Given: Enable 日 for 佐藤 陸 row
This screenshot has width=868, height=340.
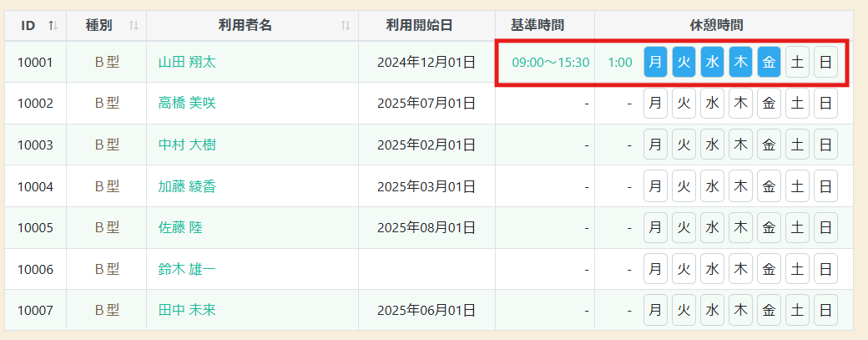Looking at the screenshot, I should point(825,227).
